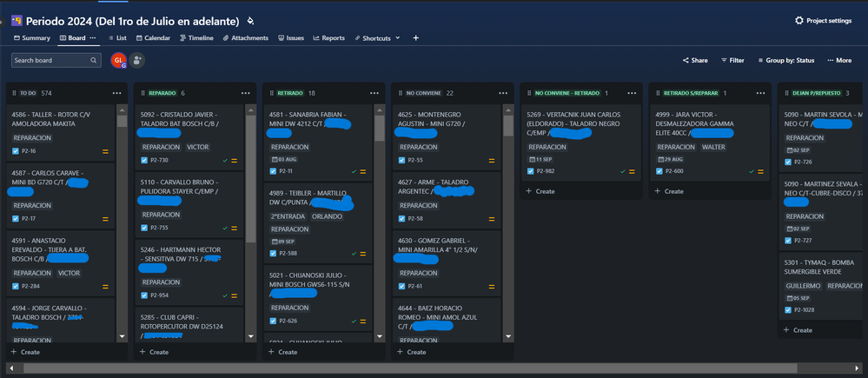This screenshot has height=378, width=868.
Task: Open RETIRADO column more options
Action: point(374,93)
